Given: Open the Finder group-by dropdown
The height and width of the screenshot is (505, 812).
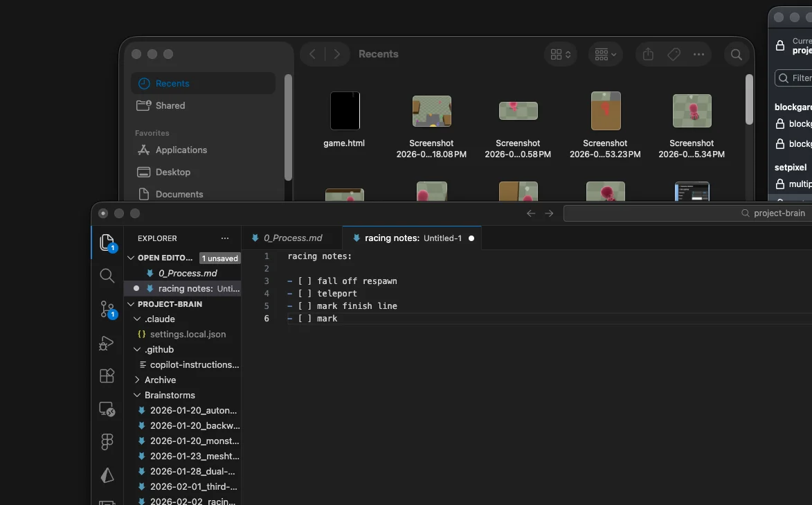Looking at the screenshot, I should [606, 54].
